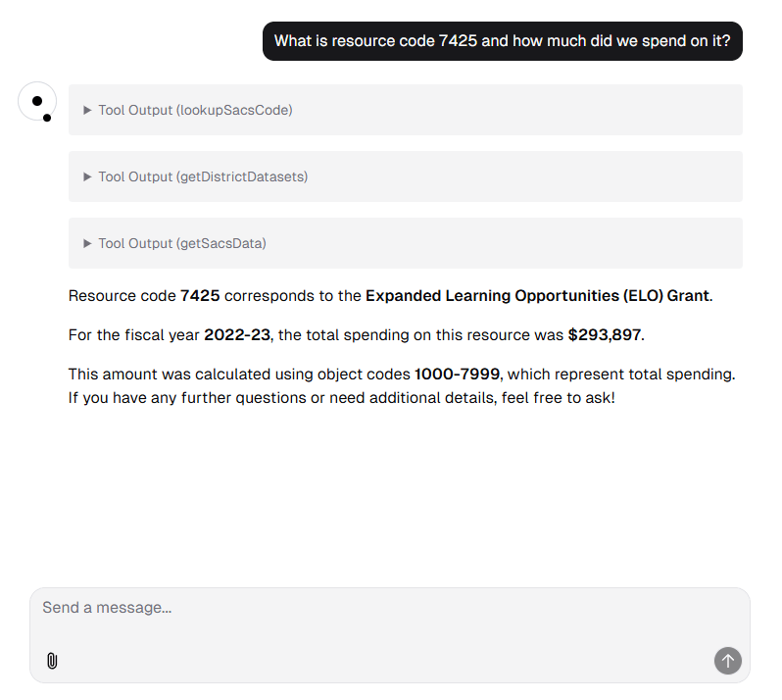Click the sentence starting 'If you have any further questions'

[342, 398]
